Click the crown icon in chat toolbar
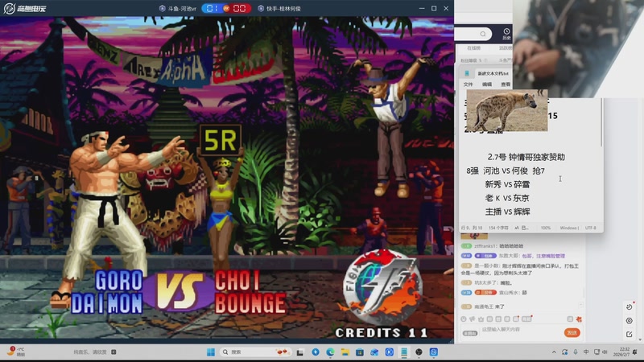The height and width of the screenshot is (362, 644). point(481,319)
